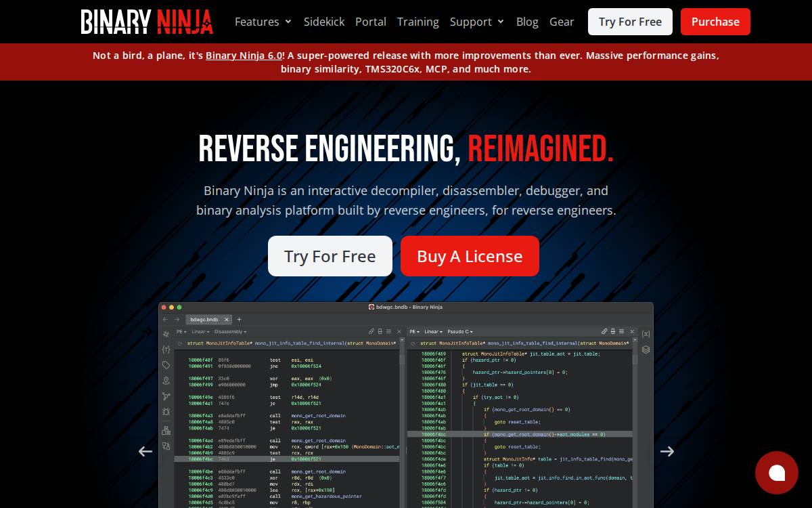Click the Try For Free button in navbar
812x508 pixels.
pos(630,22)
